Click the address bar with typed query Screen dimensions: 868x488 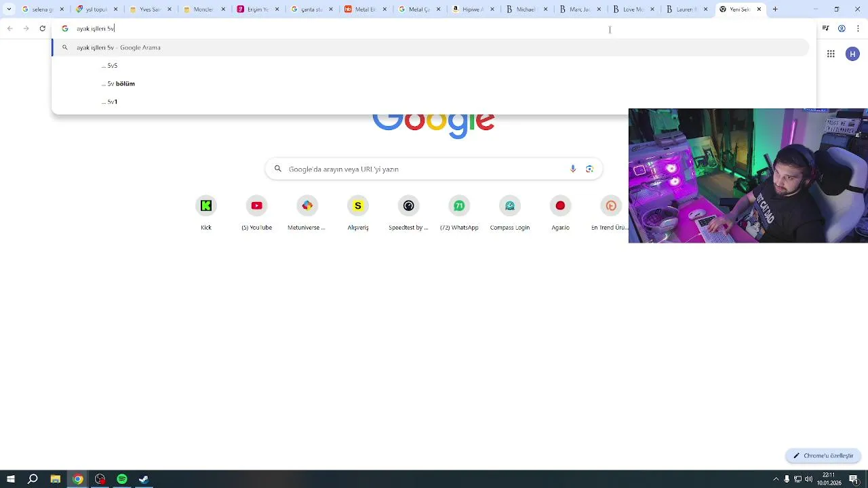coord(434,28)
